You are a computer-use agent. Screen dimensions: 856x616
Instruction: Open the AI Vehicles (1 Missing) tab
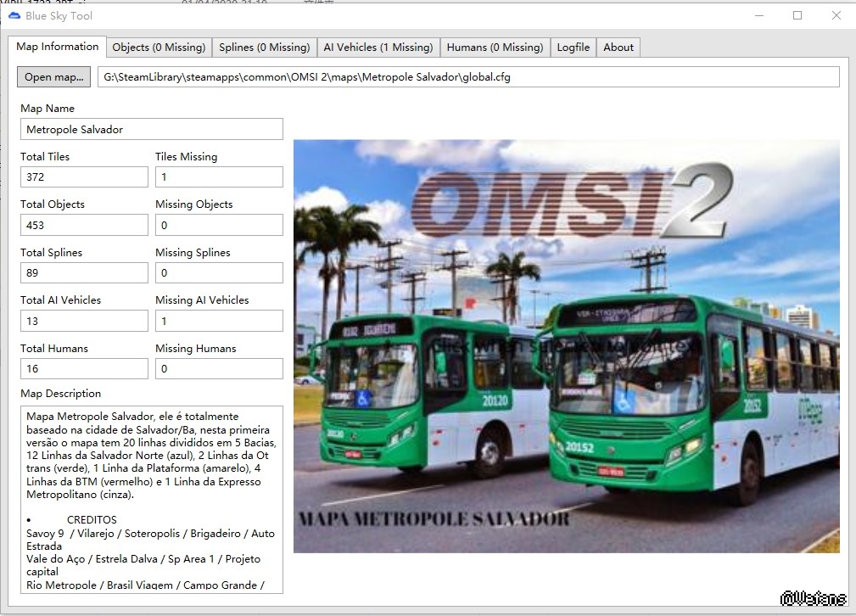378,48
